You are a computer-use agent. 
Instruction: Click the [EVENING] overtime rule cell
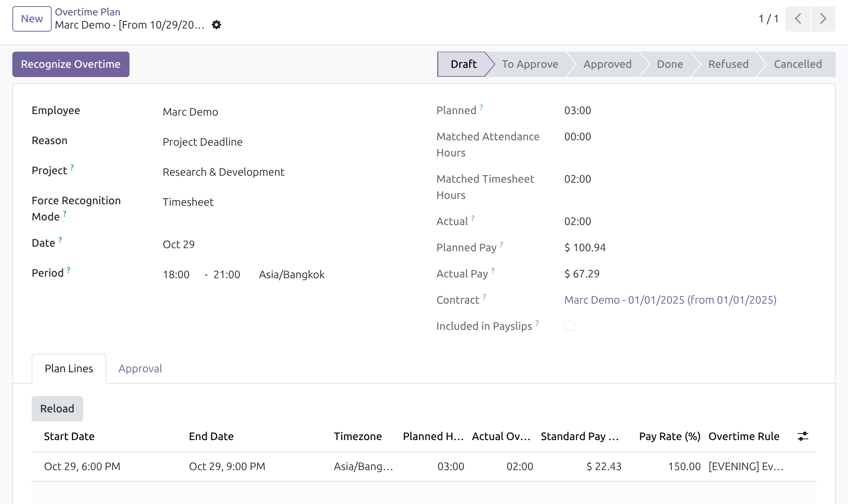pos(746,466)
